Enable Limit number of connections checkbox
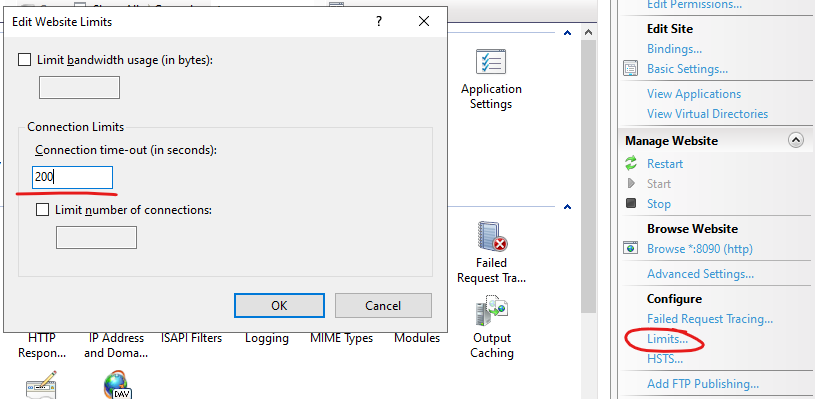The height and width of the screenshot is (399, 815). 43,210
